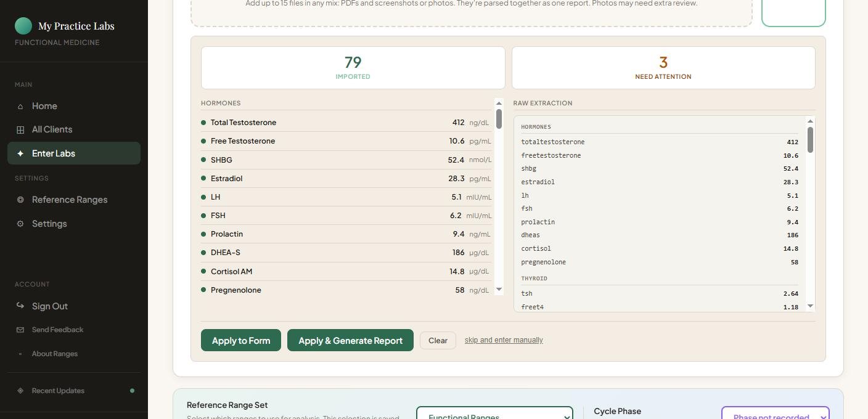Viewport: 868px width, 419px height.
Task: Click the THYROID section label
Action: tap(534, 279)
